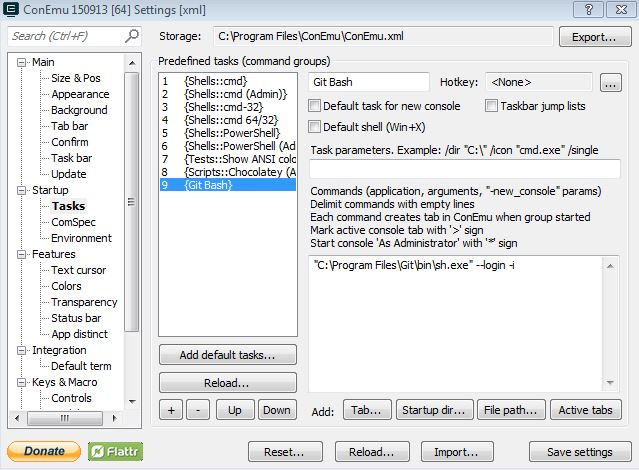Select task 2 {Shells::cmd (Admin)}

[x=228, y=94]
